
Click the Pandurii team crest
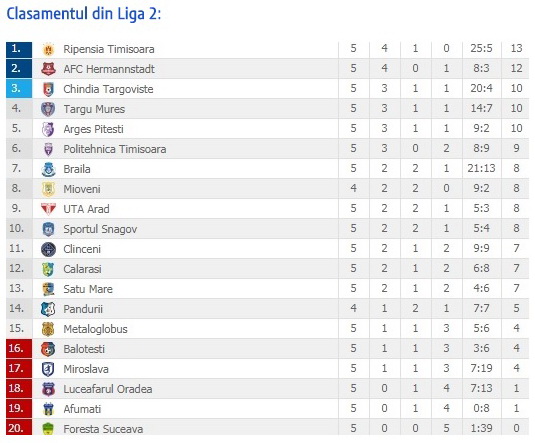(48, 309)
